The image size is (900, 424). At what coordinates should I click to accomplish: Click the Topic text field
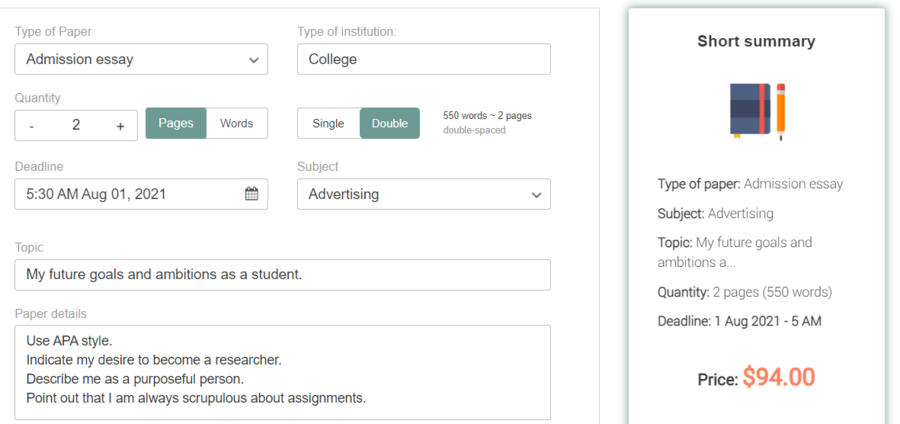pos(282,275)
